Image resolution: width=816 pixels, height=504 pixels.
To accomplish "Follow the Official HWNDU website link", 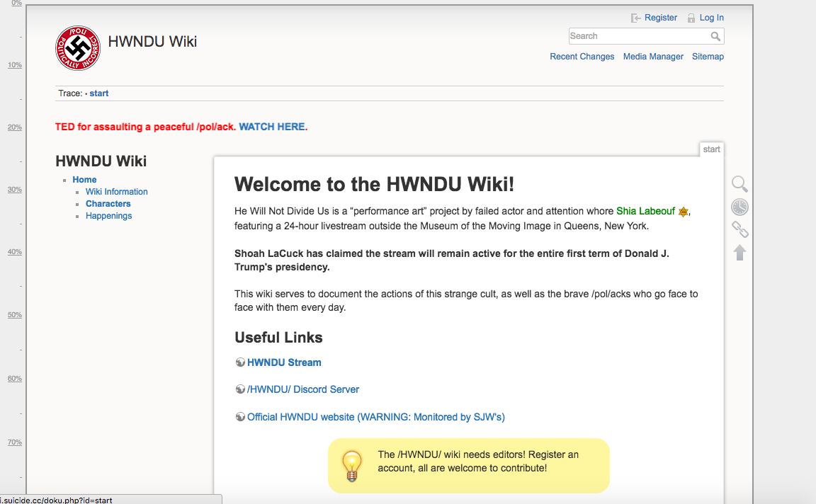I will pyautogui.click(x=375, y=417).
